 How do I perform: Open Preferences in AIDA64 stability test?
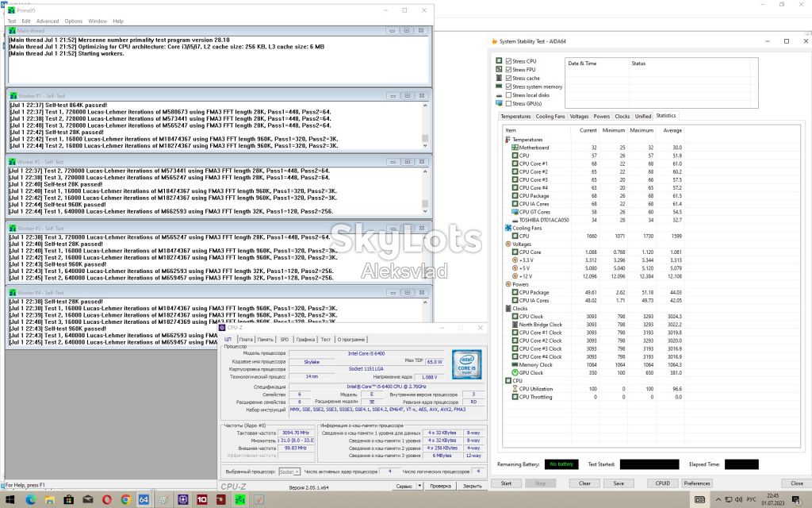click(x=696, y=483)
